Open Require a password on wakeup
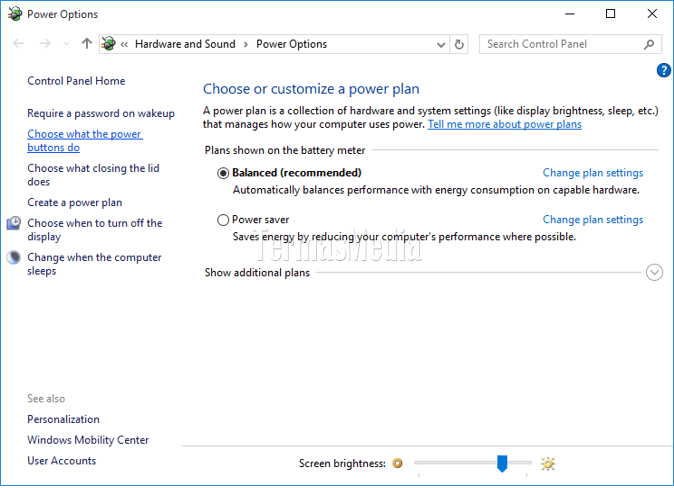The image size is (674, 488). [x=101, y=114]
